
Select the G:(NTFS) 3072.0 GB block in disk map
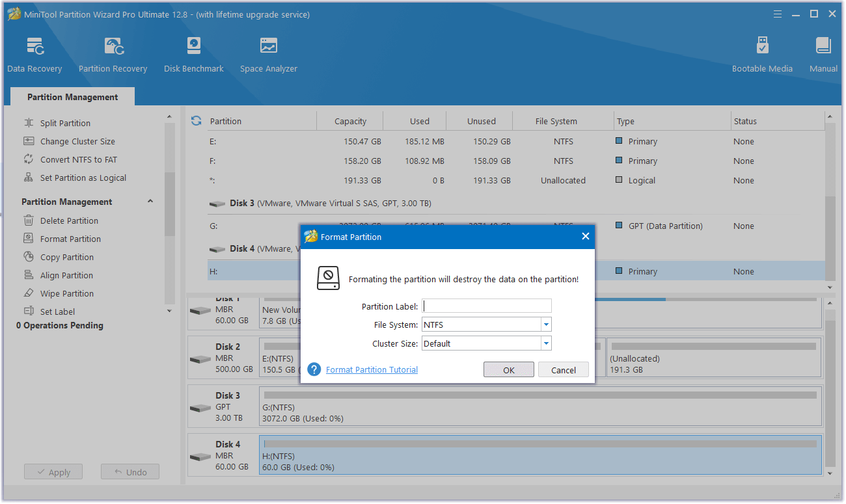pos(540,406)
